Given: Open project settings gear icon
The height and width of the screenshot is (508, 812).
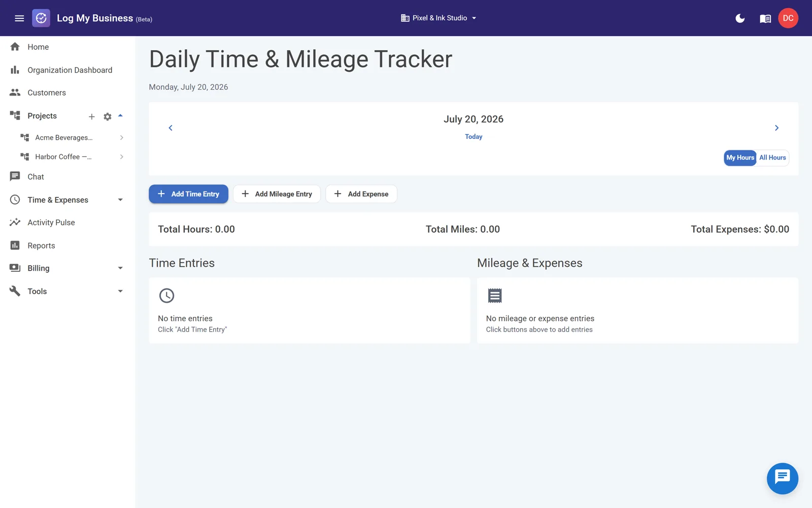Looking at the screenshot, I should 107,116.
